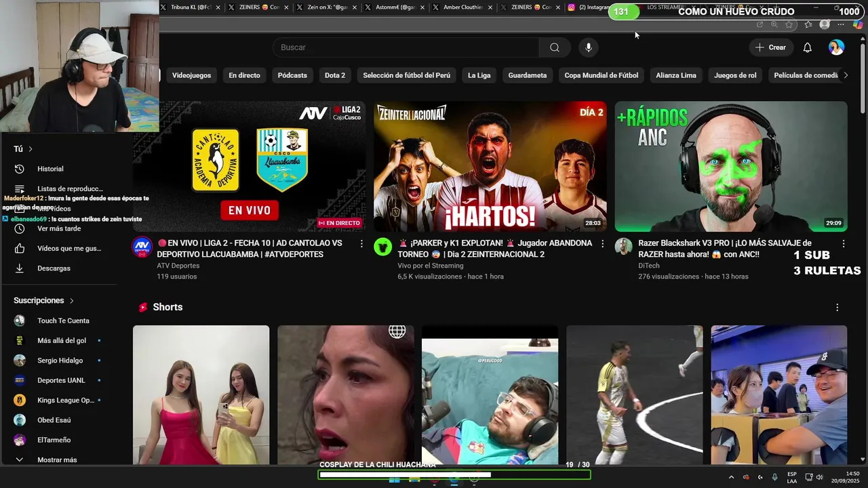Search with the magnifier button
Image resolution: width=868 pixels, height=488 pixels.
coord(555,47)
